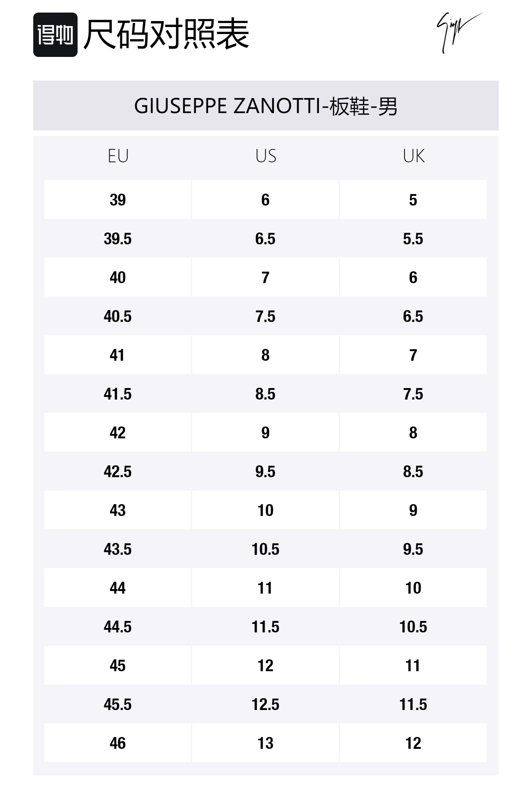Click the Giuseppe Zanotti signature logo

pos(458,33)
